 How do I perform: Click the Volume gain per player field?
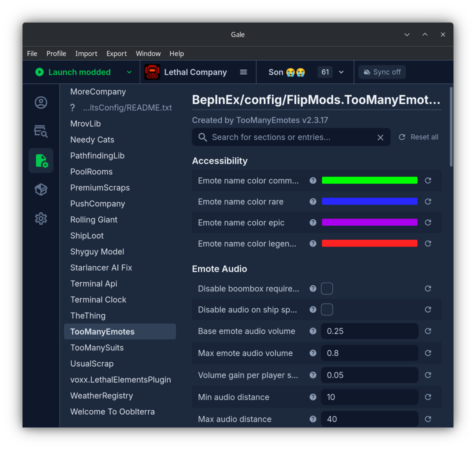click(x=370, y=375)
